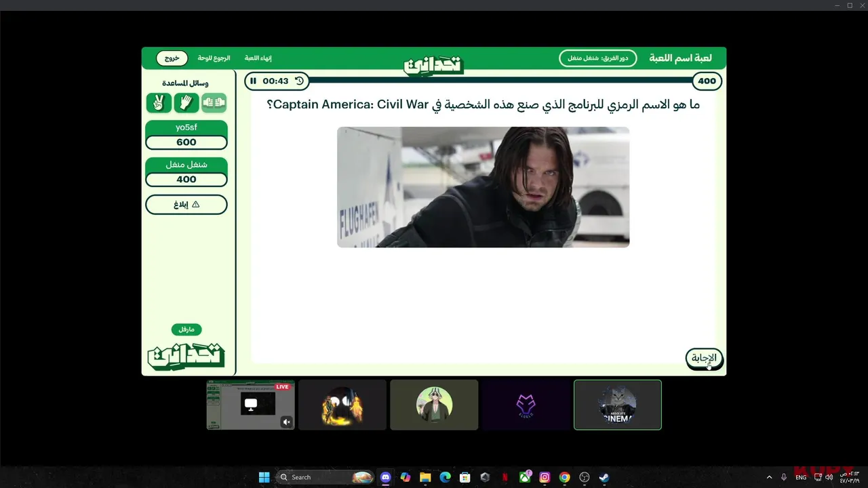Viewport: 868px width, 488px height.
Task: Select the LIVE screen-share tile
Action: click(250, 405)
